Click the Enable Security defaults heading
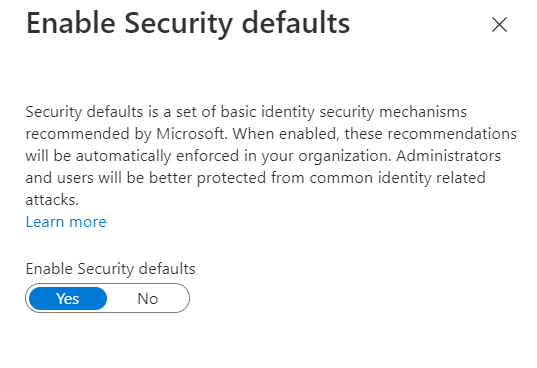This screenshot has height=368, width=537. pos(188,23)
